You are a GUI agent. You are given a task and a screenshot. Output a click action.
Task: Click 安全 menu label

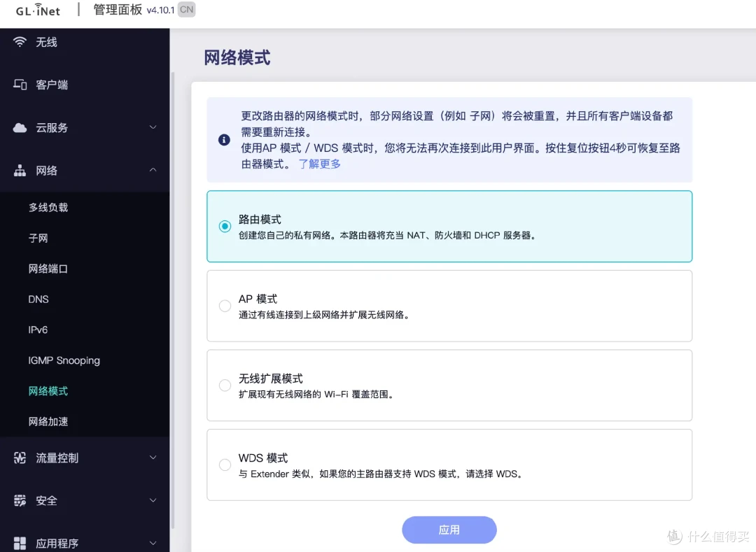click(47, 501)
